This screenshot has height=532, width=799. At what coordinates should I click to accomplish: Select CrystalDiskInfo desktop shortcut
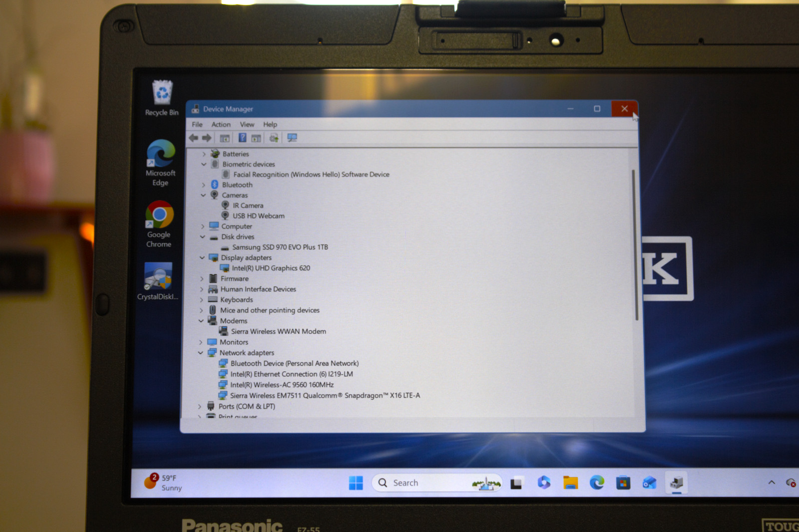coord(158,281)
